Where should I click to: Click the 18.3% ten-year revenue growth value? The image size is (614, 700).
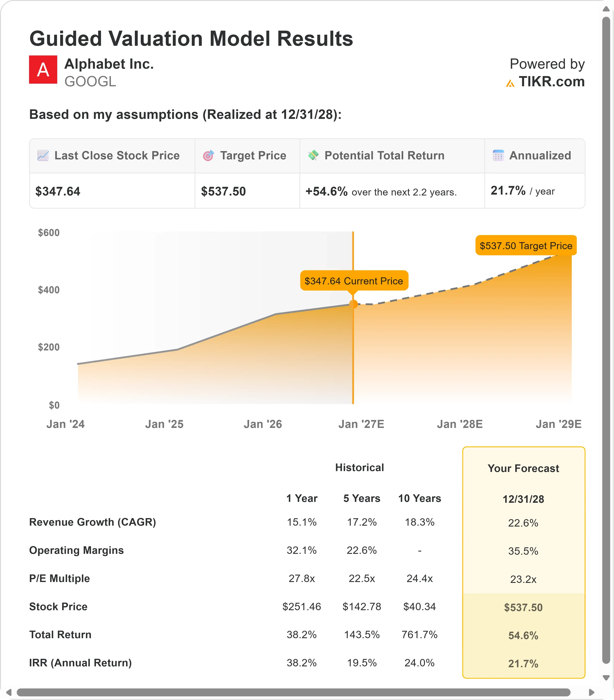[420, 522]
